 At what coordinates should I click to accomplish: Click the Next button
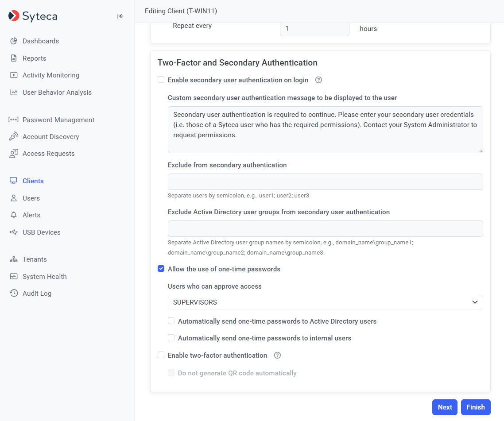(x=445, y=407)
